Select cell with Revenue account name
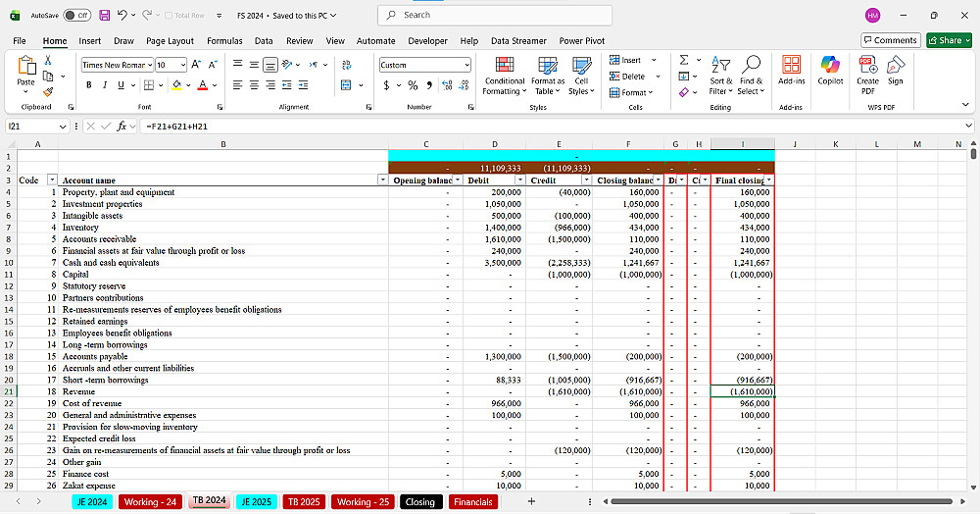The width and height of the screenshot is (980, 514). (223, 391)
